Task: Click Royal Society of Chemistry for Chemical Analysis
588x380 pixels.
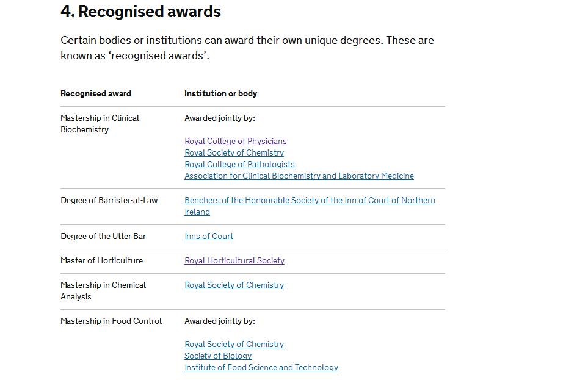Action: (234, 285)
